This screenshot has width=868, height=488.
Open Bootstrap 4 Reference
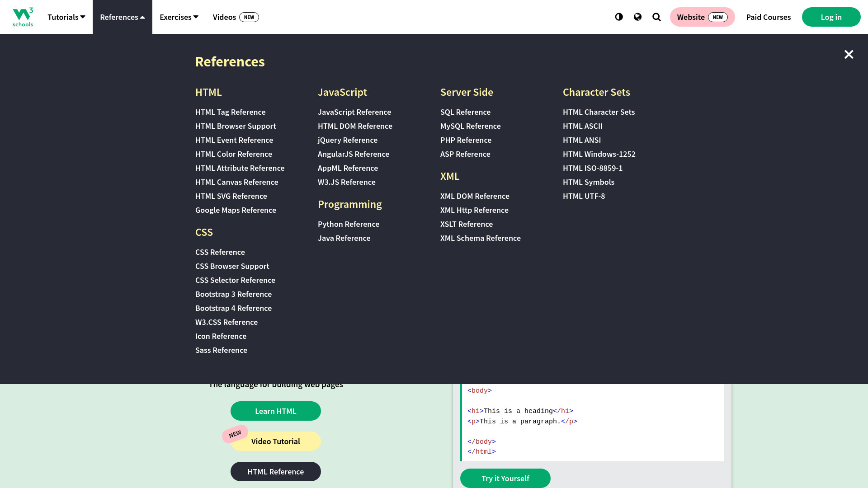pos(233,308)
